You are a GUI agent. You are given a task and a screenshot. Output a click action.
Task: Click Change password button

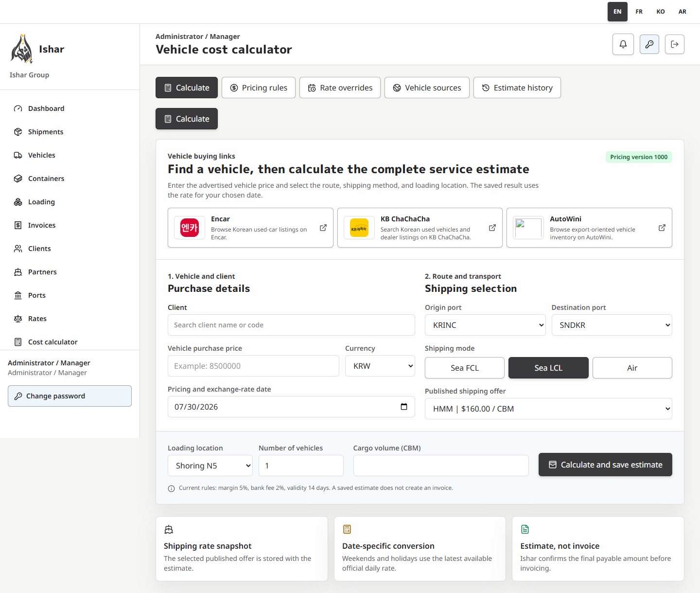[70, 396]
